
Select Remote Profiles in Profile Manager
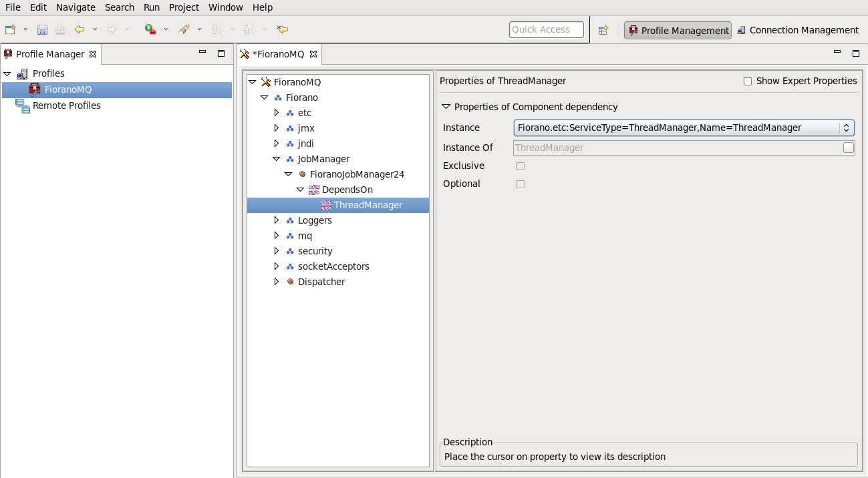(67, 105)
